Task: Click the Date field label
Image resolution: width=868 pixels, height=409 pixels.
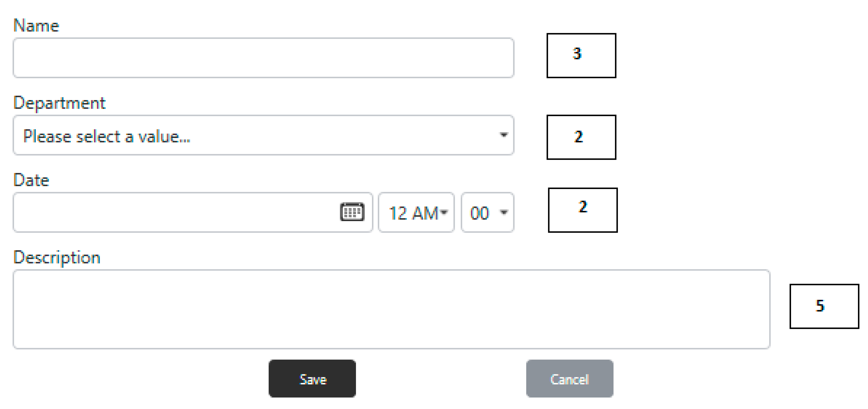Action: tap(31, 180)
